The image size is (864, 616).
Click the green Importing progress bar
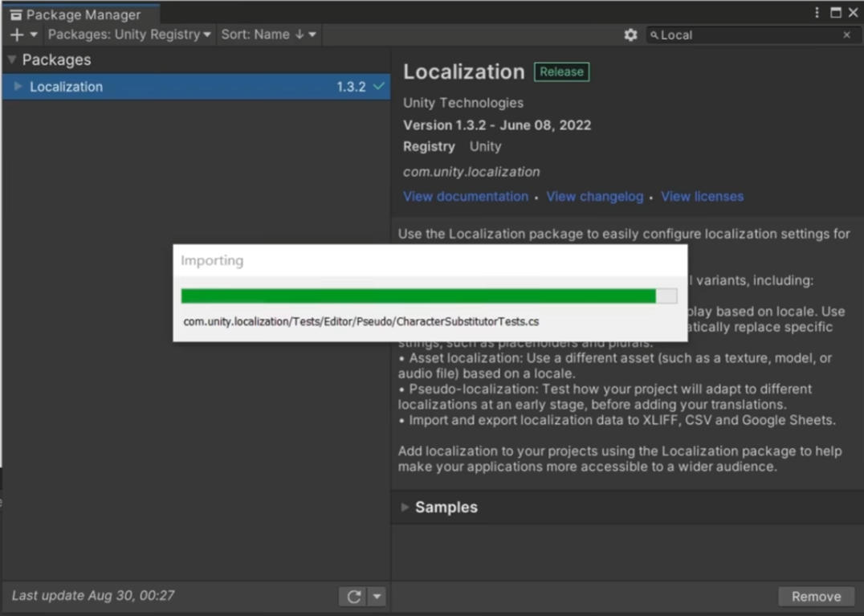click(429, 296)
